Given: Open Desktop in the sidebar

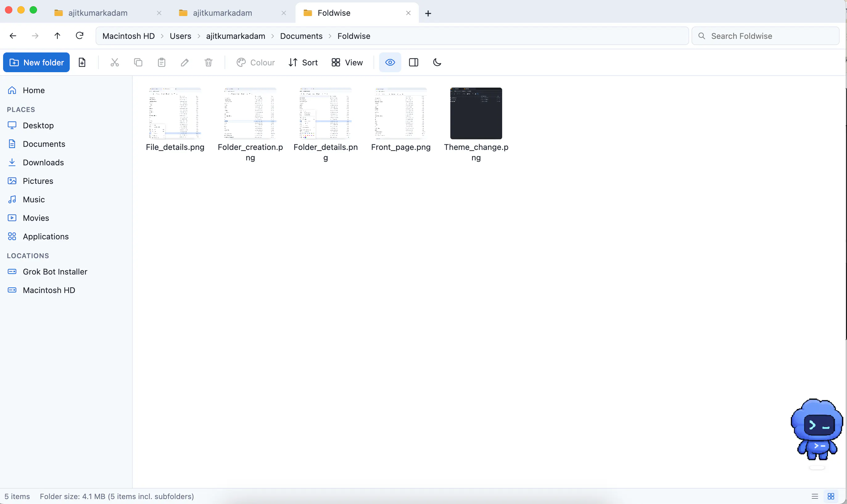Looking at the screenshot, I should [66, 126].
